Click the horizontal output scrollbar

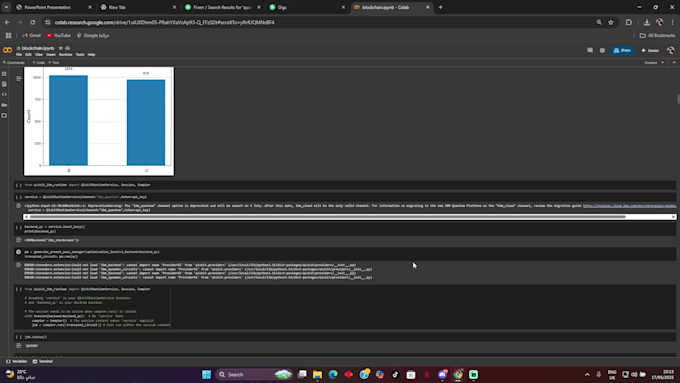(x=327, y=216)
